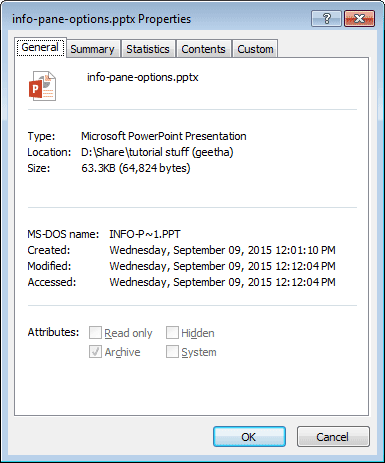Viewport: 385px width, 463px height.
Task: Click the Size: label
Action: click(x=39, y=168)
